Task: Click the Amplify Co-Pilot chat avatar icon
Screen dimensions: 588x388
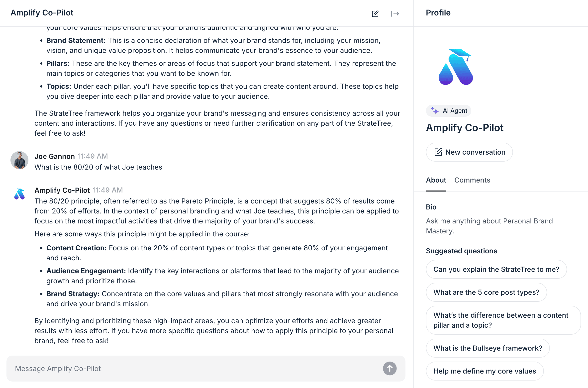Action: pyautogui.click(x=19, y=194)
